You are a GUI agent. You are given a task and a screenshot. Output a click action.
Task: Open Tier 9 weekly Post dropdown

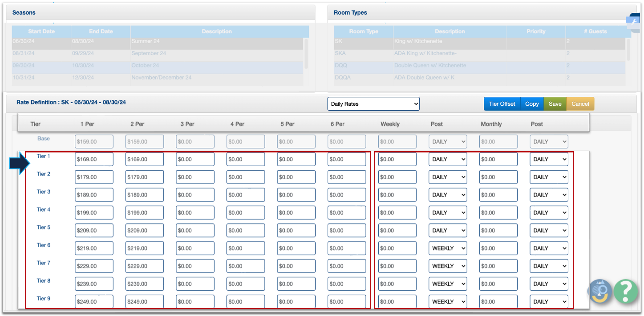click(448, 302)
